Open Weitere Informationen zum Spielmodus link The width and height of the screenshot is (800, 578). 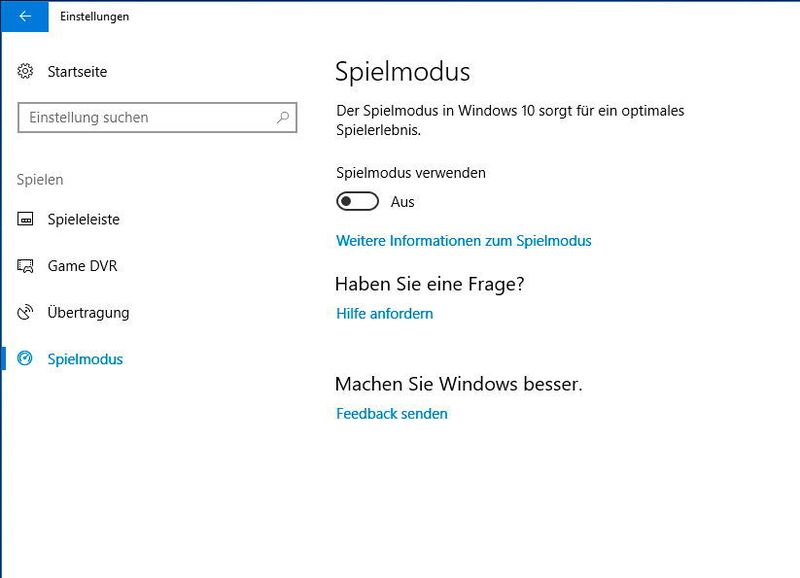(x=464, y=241)
